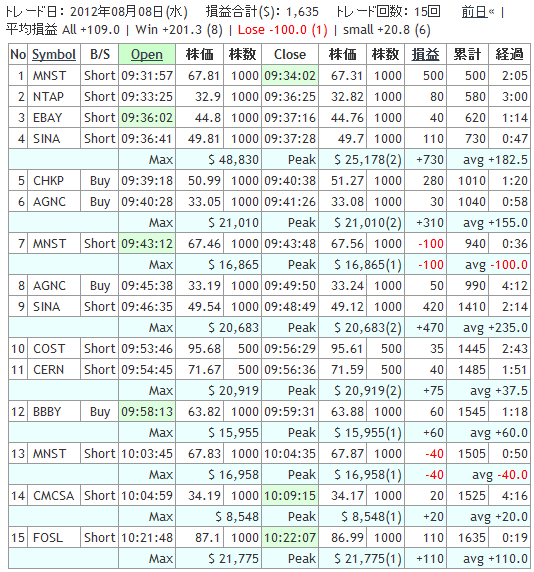
Task: Click the red -100 loss in row 7
Action: tap(431, 243)
